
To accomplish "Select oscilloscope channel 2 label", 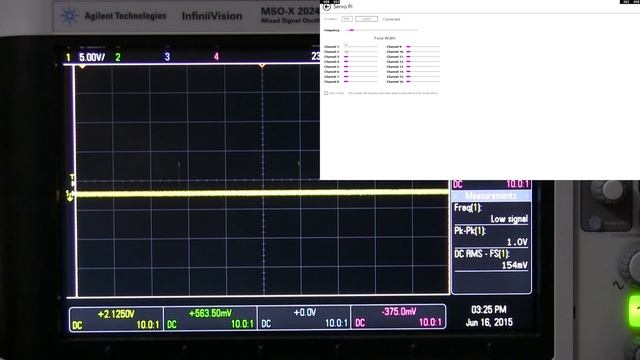I will (118, 57).
